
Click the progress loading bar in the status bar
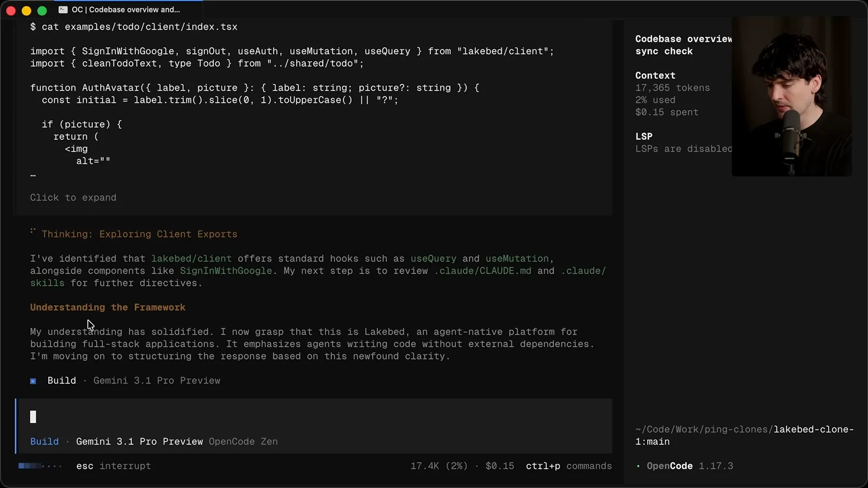(x=40, y=466)
